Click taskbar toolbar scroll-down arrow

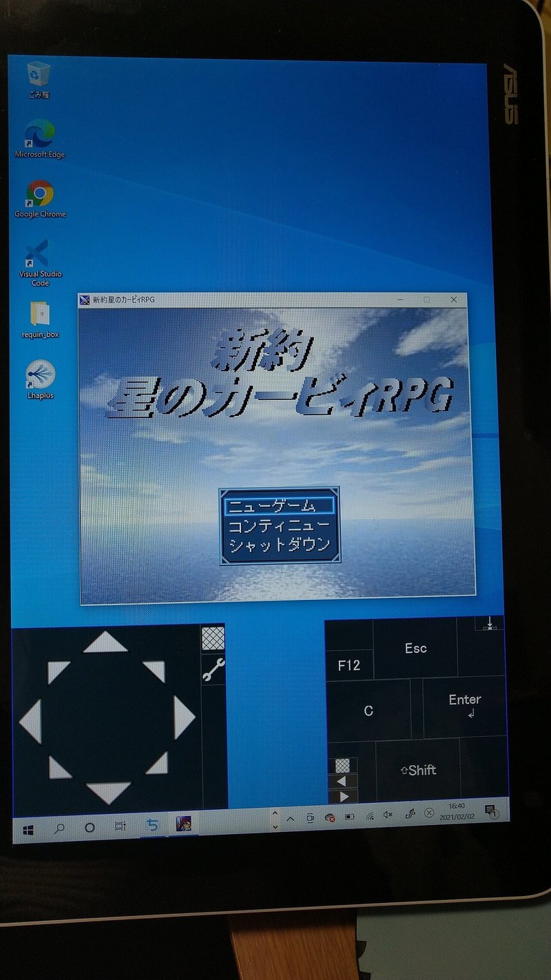tap(275, 826)
